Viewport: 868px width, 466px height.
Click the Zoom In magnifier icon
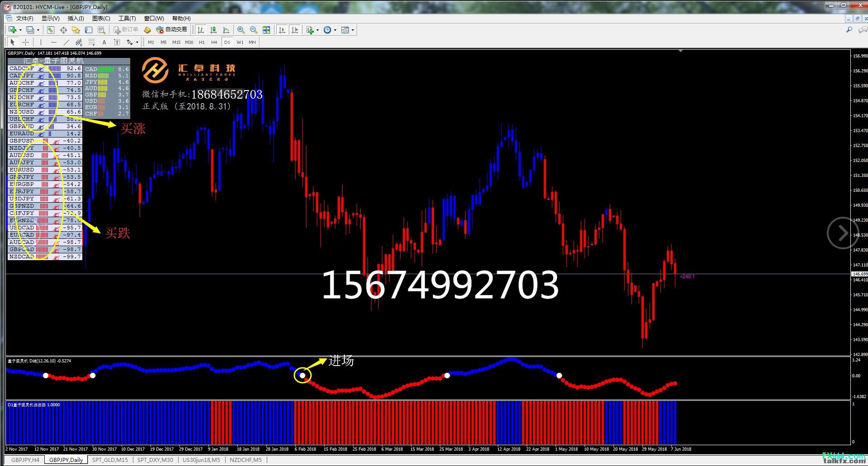click(x=241, y=30)
